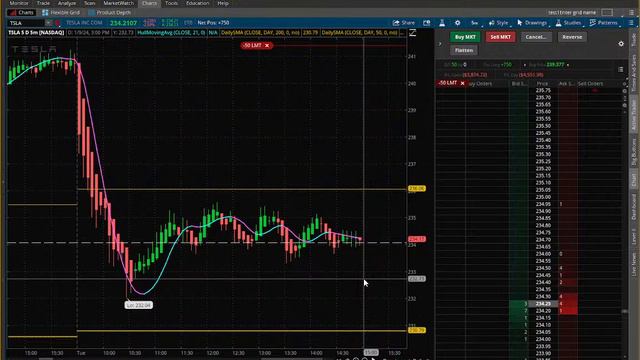
Task: Cancel the -50 LMT order in ladder
Action: pyautogui.click(x=462, y=83)
